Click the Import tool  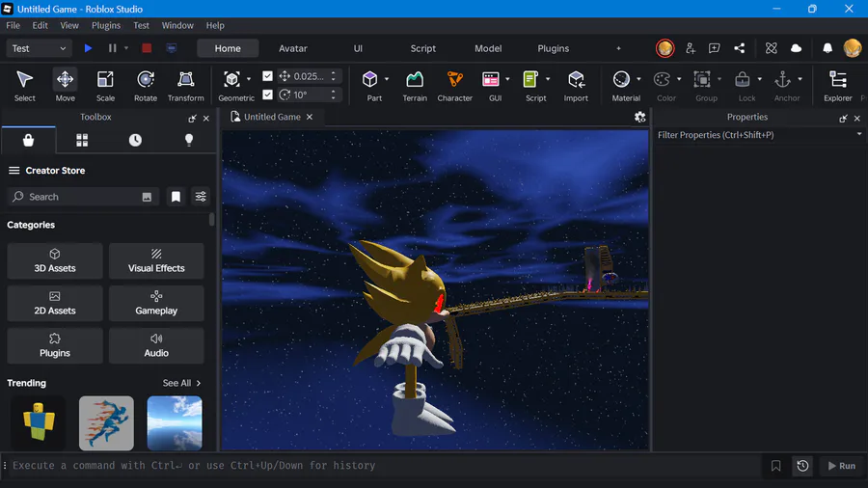click(576, 85)
